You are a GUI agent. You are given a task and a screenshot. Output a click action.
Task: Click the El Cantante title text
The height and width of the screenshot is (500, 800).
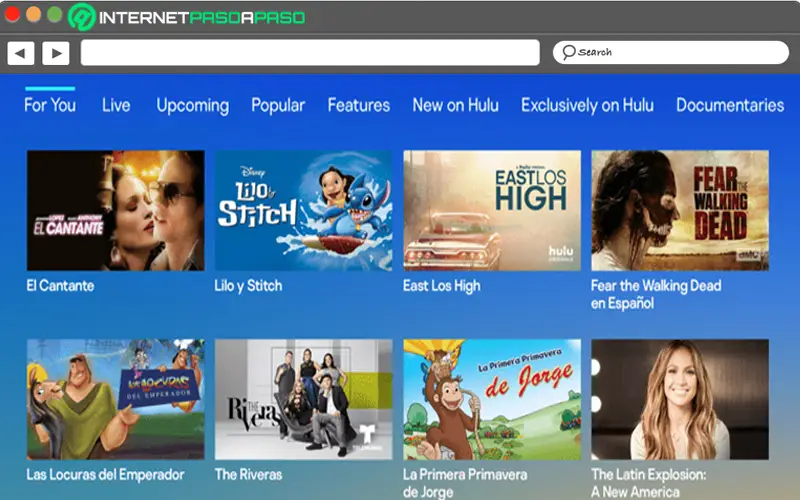coord(60,286)
